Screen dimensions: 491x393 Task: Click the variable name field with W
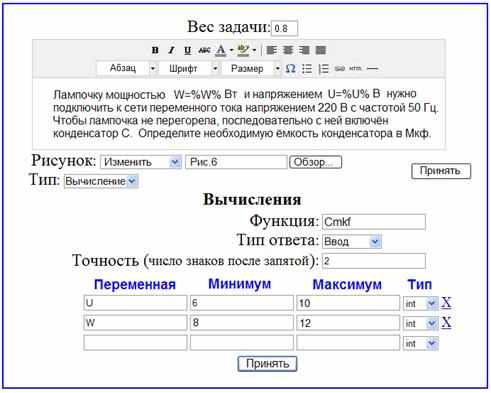135,323
